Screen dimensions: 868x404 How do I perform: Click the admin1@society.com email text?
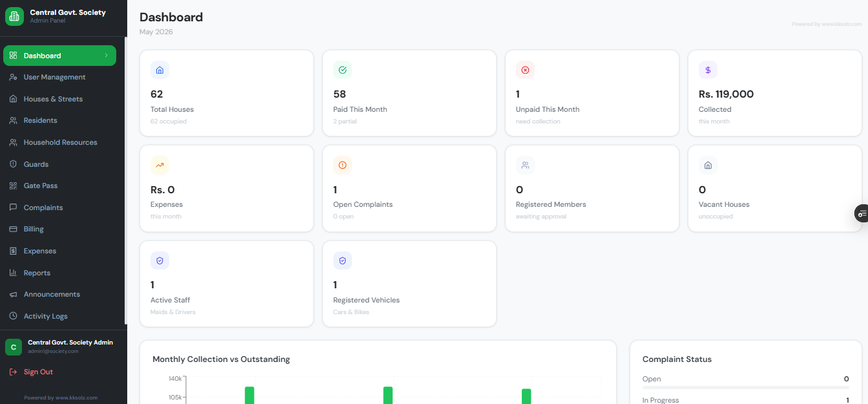coord(53,351)
